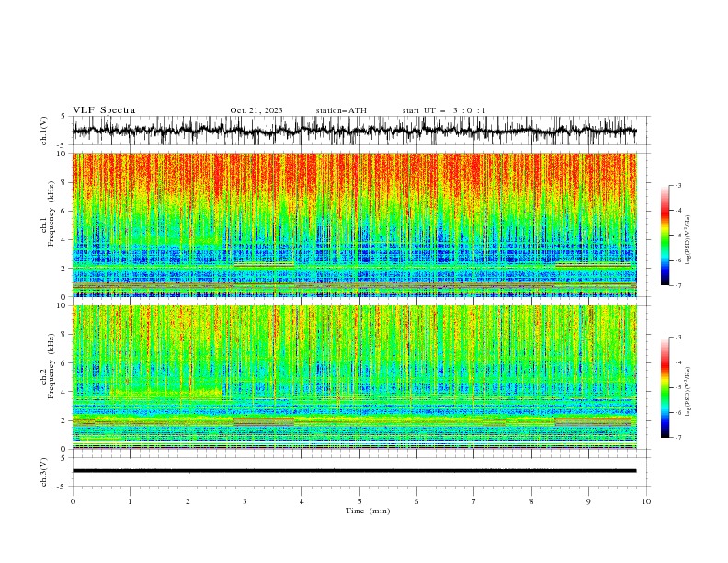Click the ch.2 spectrogram panel
Image resolution: width=728 pixels, height=563 pixels.
[354, 377]
